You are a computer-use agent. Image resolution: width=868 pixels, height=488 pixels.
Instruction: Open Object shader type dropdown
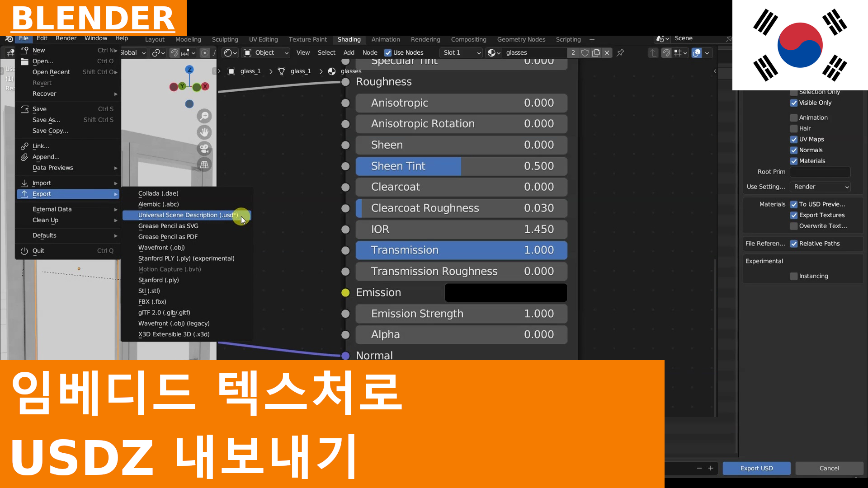click(266, 53)
